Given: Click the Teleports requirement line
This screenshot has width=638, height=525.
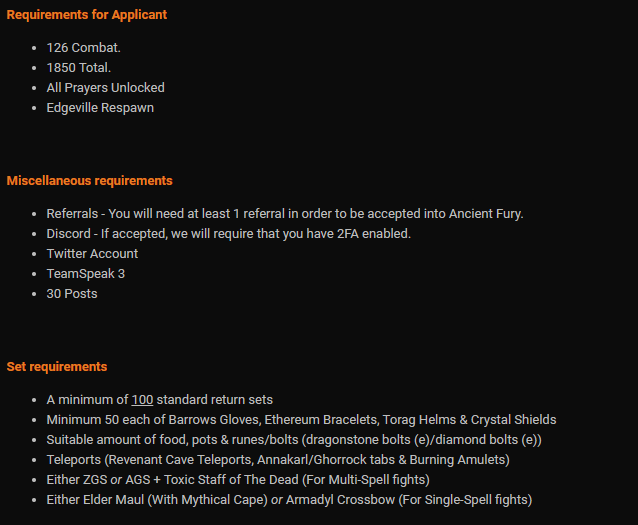Looking at the screenshot, I should click(278, 459).
